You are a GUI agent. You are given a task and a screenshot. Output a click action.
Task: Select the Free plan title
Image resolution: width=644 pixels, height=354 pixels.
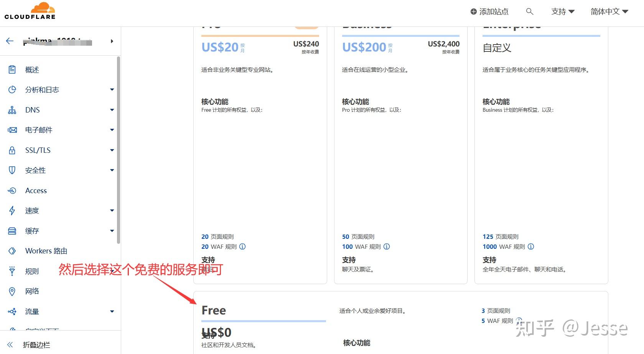pyautogui.click(x=214, y=310)
